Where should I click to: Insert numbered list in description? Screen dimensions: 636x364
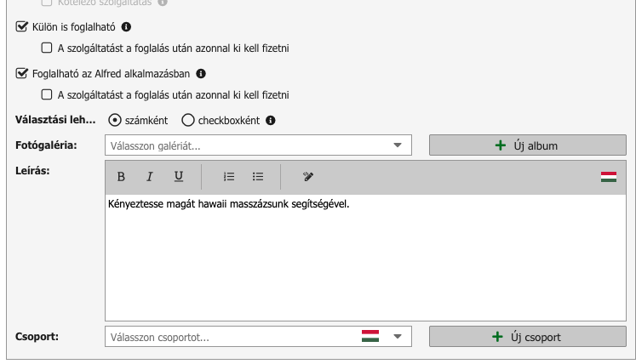(229, 177)
